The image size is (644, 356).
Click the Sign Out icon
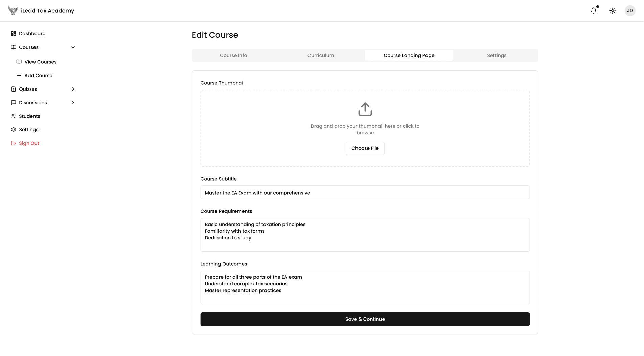(x=14, y=143)
